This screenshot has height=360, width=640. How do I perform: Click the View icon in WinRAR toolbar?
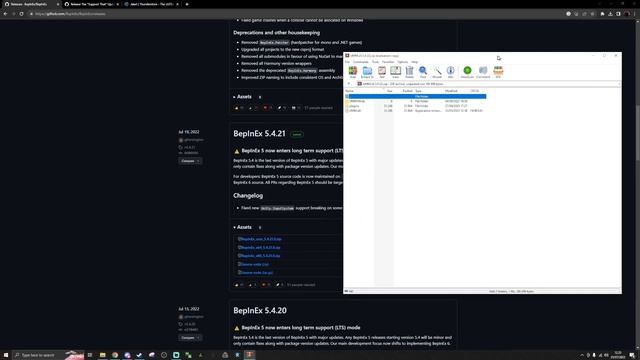tap(396, 72)
